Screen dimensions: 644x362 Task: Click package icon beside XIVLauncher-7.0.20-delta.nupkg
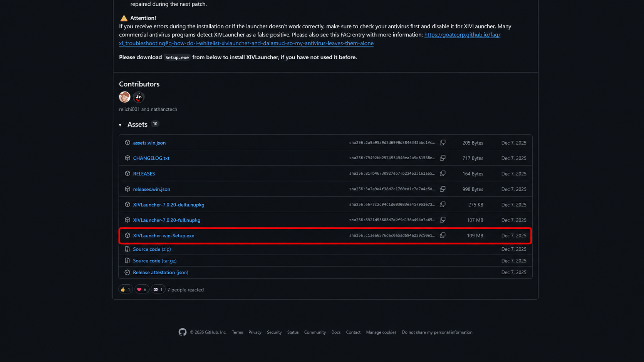tap(127, 204)
